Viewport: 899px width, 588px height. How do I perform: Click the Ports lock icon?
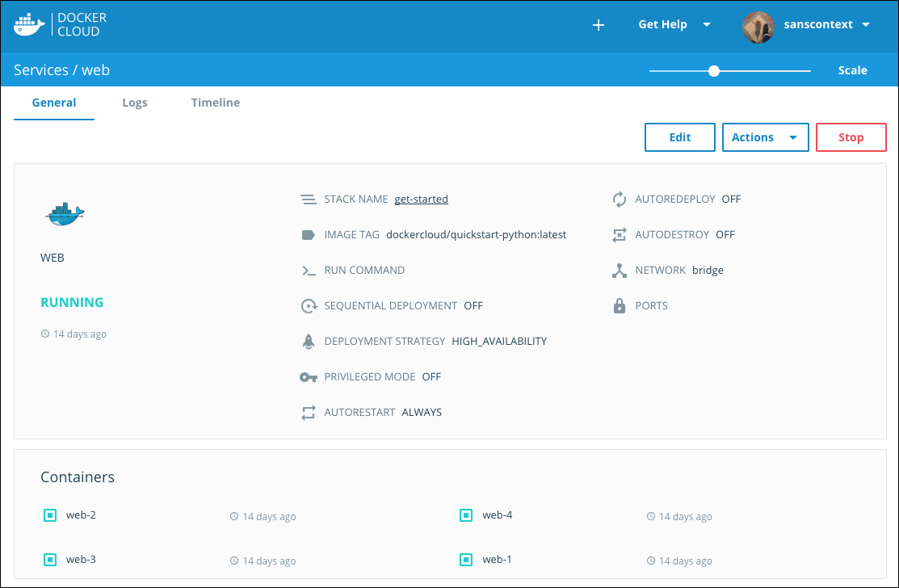tap(620, 306)
